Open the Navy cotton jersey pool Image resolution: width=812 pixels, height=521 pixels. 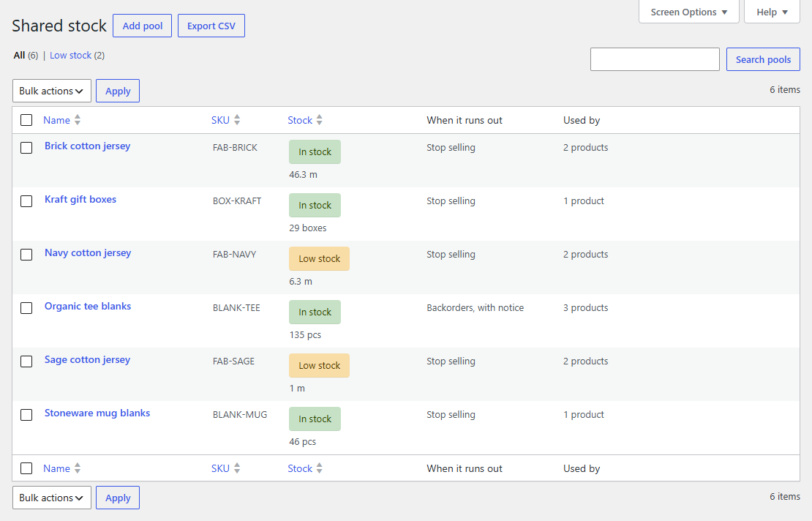pyautogui.click(x=88, y=252)
